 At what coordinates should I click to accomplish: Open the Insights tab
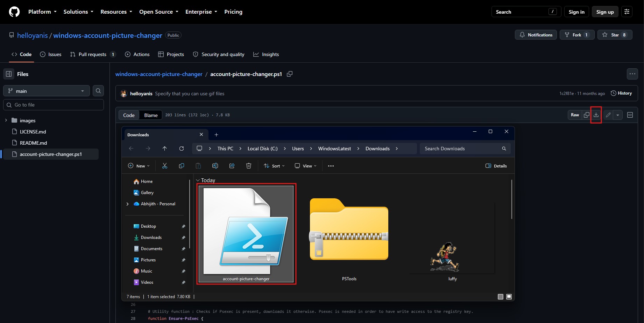pos(266,54)
